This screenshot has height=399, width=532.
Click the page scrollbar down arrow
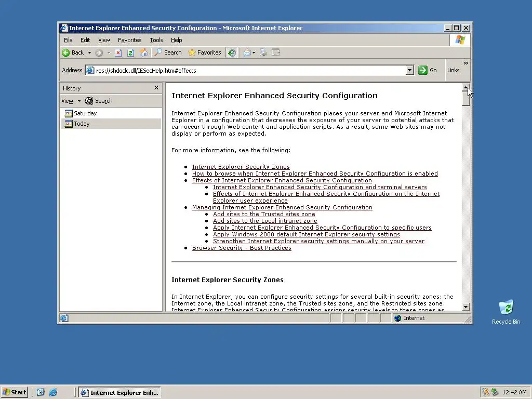click(466, 307)
